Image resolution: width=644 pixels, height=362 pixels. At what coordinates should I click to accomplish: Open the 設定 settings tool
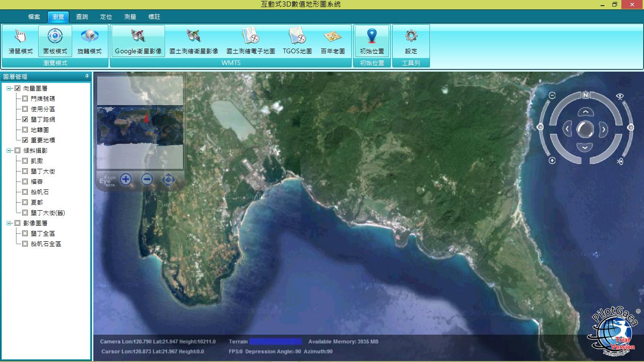[410, 40]
